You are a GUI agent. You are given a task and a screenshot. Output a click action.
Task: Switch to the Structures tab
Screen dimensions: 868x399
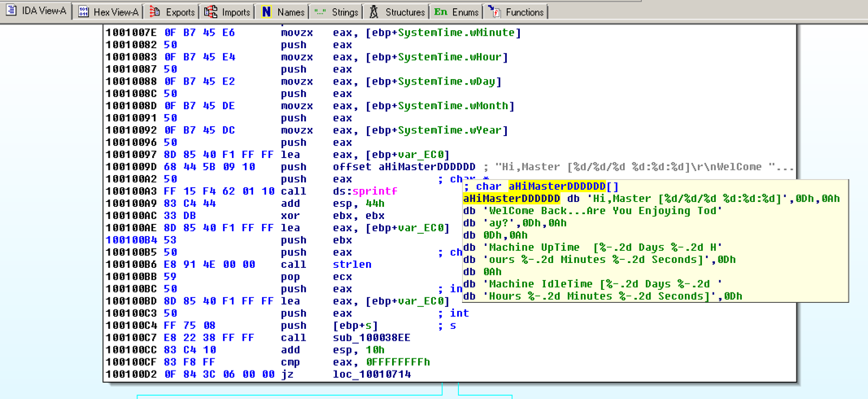click(404, 12)
